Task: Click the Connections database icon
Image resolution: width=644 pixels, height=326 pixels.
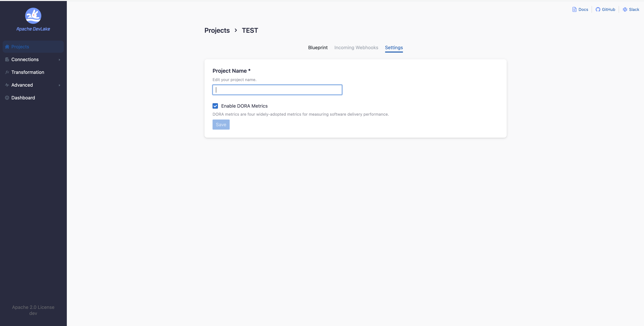Action: (x=7, y=59)
